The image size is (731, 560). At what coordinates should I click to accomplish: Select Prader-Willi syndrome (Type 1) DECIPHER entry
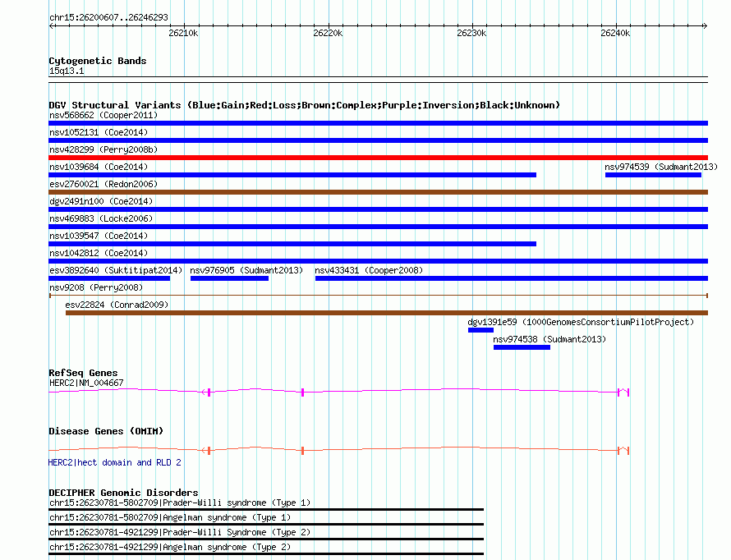180,503
